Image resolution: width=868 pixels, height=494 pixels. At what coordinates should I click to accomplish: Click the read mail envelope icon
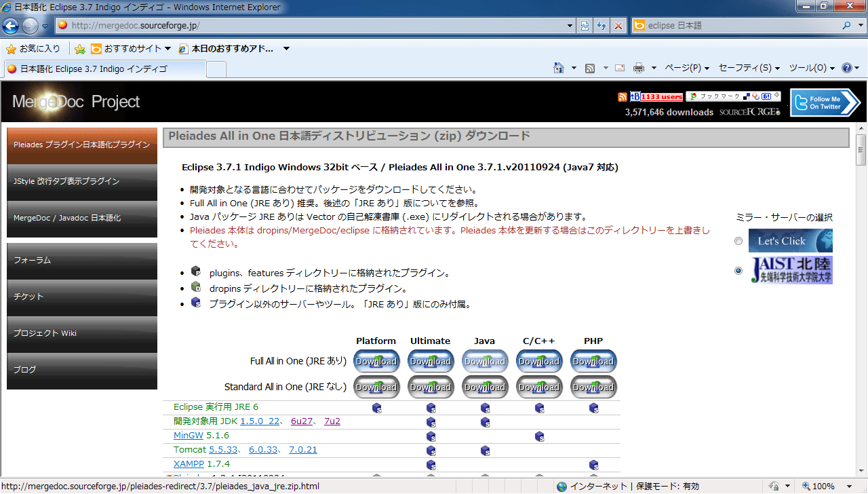tap(620, 68)
